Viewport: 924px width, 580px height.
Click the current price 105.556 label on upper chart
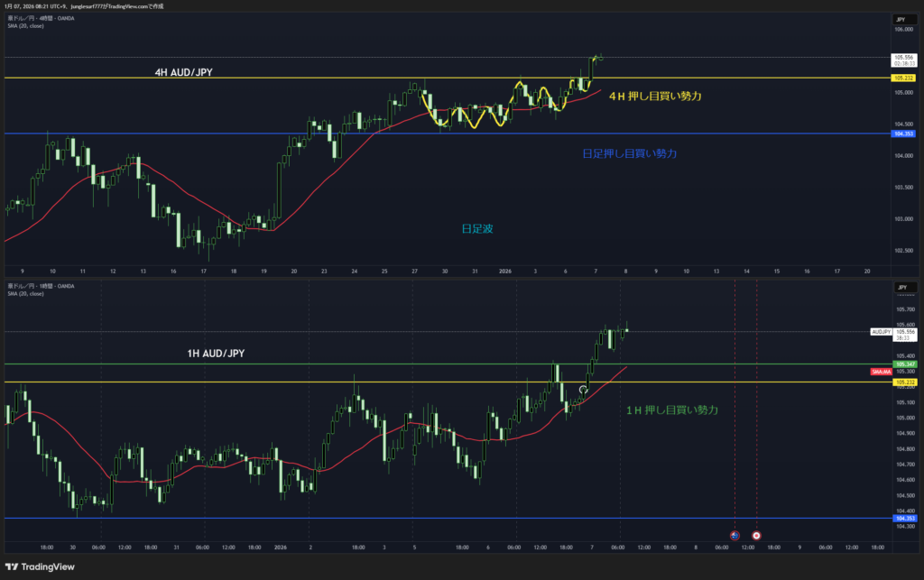[x=903, y=57]
